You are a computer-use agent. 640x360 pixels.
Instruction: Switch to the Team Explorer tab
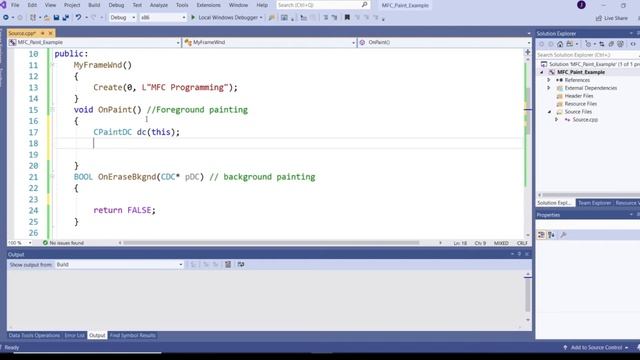click(x=594, y=203)
